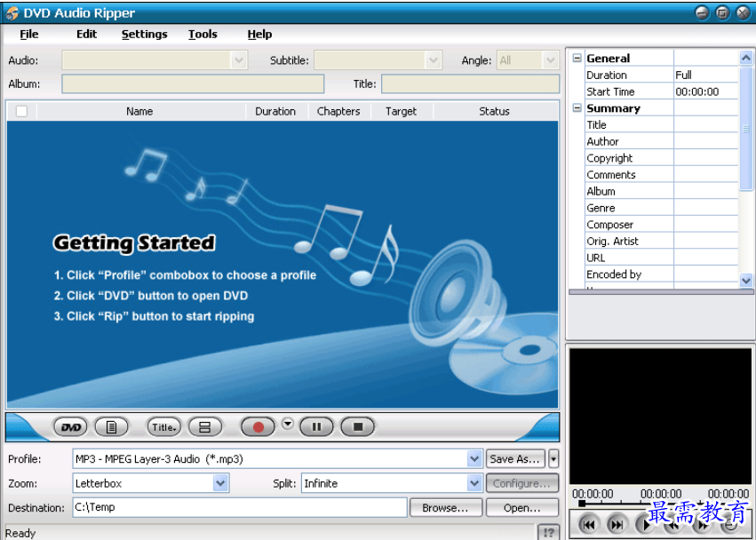756x540 pixels.
Task: Click the Destination path field
Action: pos(240,507)
